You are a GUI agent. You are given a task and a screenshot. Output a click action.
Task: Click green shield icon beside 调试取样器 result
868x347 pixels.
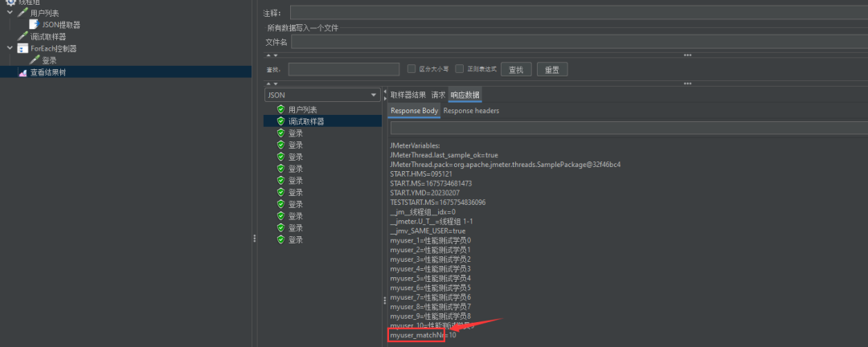(x=280, y=121)
